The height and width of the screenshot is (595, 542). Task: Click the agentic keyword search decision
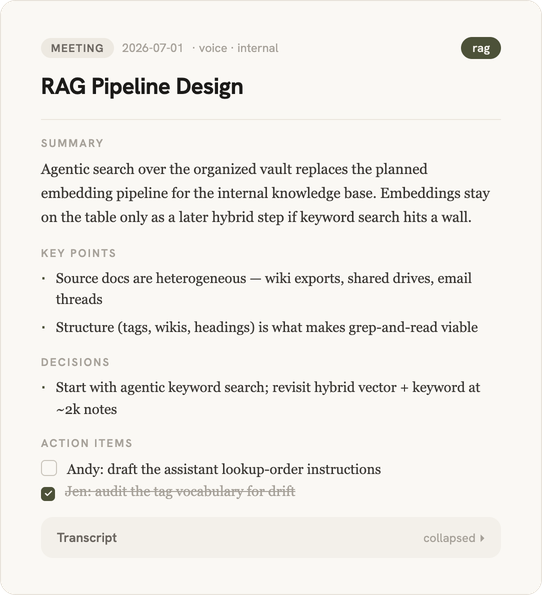coord(268,398)
